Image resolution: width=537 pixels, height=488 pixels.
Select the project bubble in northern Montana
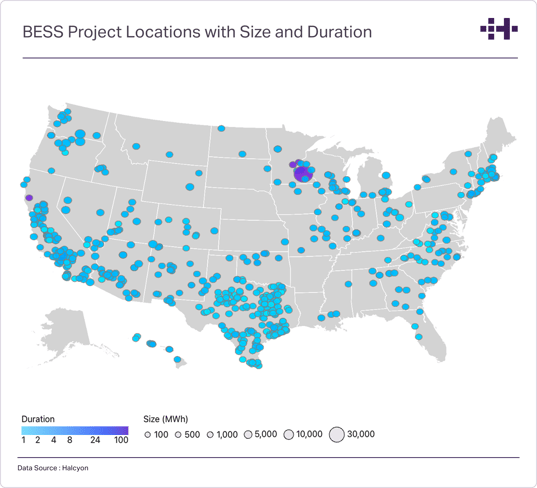(221, 128)
